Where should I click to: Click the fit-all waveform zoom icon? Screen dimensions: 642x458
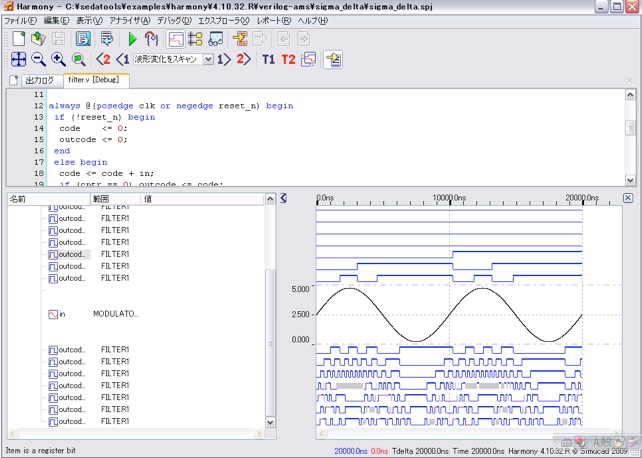click(18, 60)
